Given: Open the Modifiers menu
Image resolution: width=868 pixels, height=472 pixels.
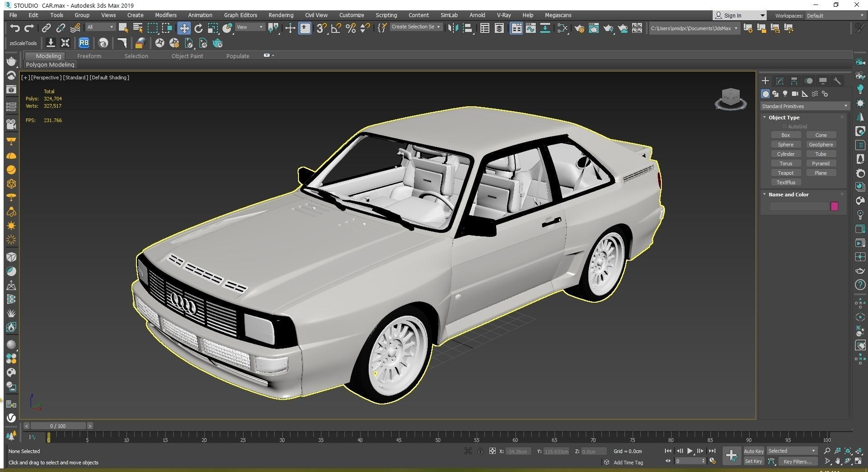Looking at the screenshot, I should tap(166, 15).
